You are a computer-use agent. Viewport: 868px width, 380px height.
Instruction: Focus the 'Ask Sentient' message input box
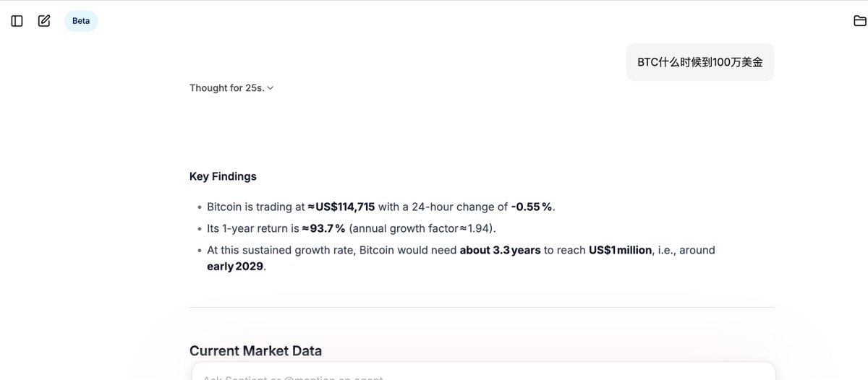point(483,371)
